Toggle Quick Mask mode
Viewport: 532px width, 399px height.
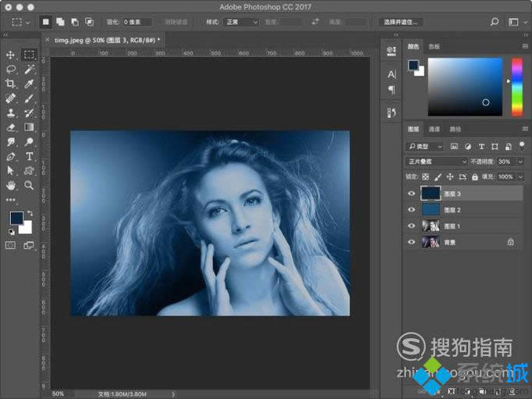(x=10, y=245)
